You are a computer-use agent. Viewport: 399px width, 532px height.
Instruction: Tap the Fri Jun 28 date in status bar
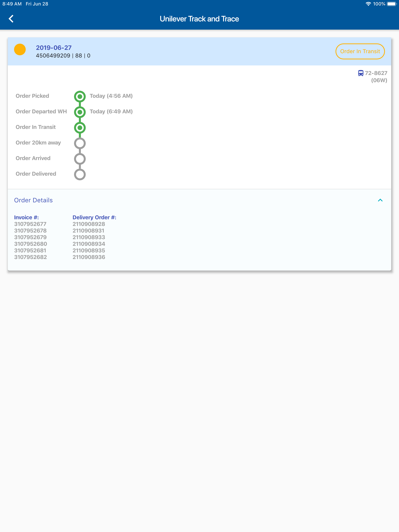coord(37,4)
